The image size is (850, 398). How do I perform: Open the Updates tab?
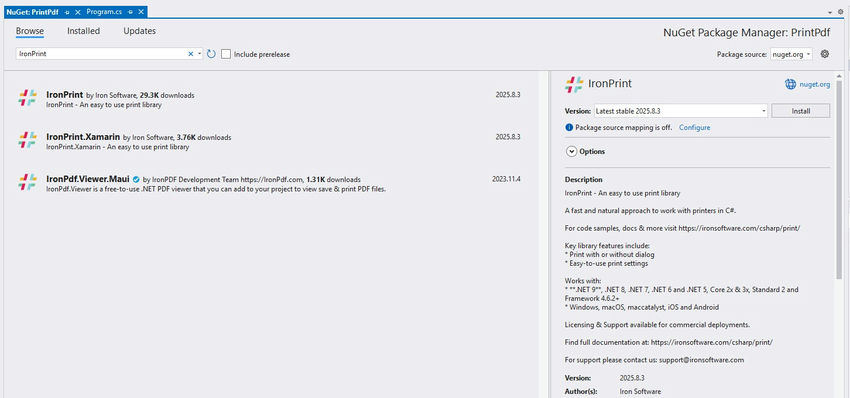point(139,31)
